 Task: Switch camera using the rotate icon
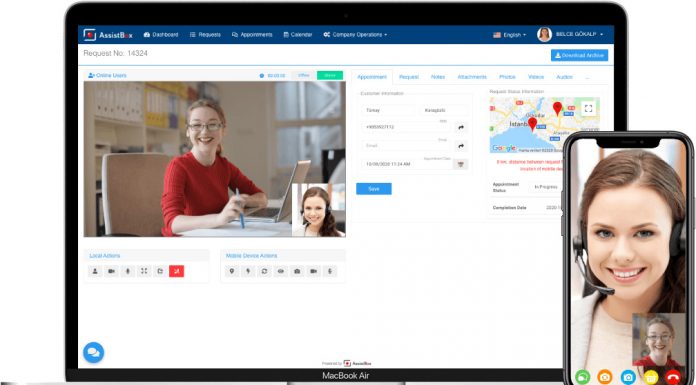[x=265, y=271]
